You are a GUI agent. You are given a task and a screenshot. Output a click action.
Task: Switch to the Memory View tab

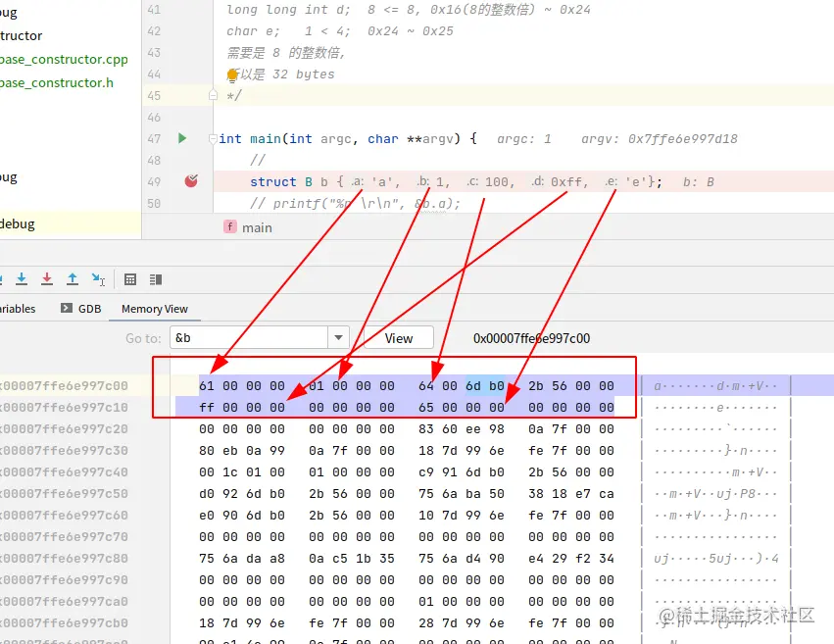[154, 309]
